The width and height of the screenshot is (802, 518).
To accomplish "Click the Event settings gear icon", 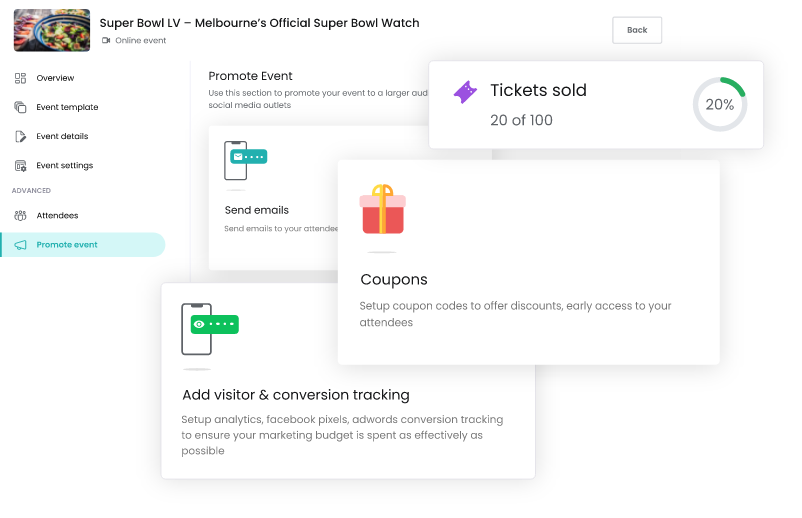I will [20, 166].
